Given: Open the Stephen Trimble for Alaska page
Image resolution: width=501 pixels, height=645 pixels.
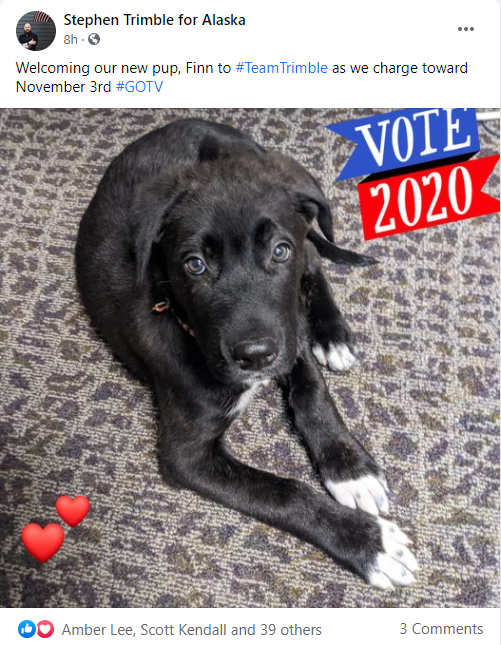Looking at the screenshot, I should pyautogui.click(x=154, y=20).
